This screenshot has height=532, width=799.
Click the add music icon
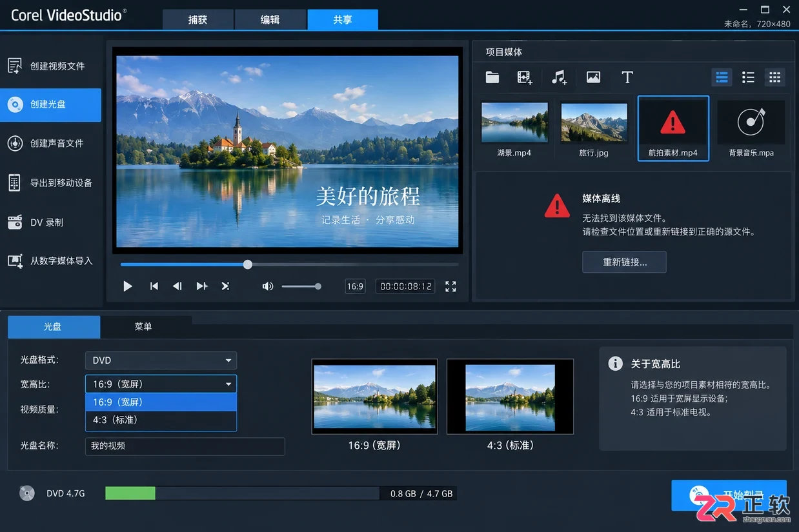point(559,77)
